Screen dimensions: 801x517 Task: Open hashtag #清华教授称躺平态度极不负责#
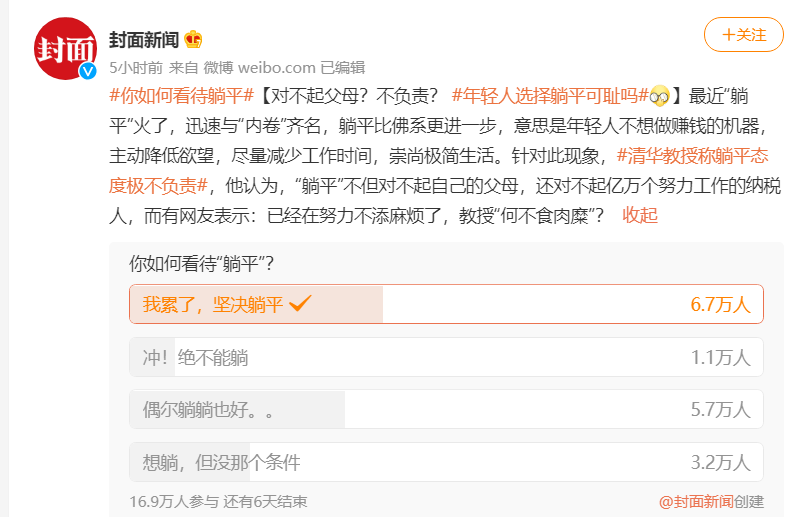[438, 171]
